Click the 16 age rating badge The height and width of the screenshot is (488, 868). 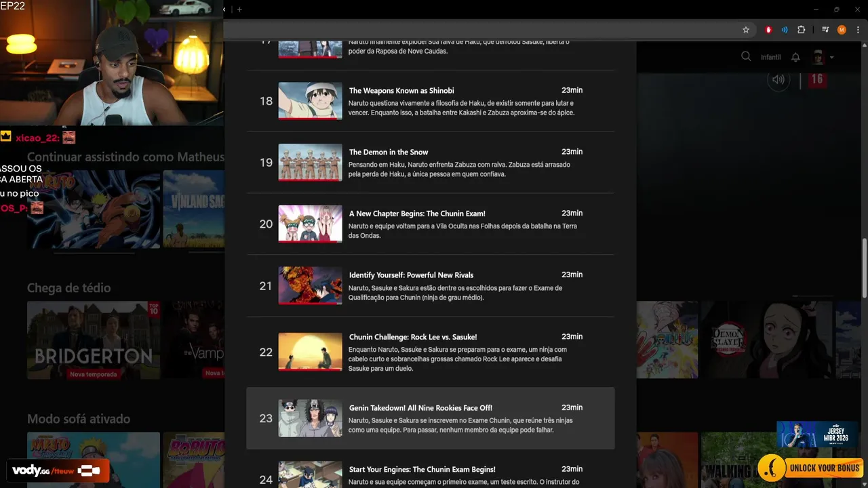[x=816, y=79]
